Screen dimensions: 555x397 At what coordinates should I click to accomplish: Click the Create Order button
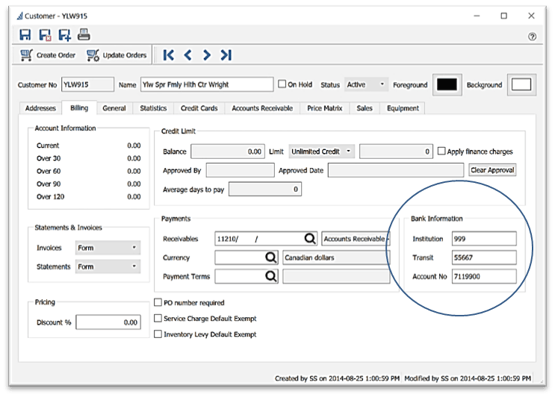click(48, 55)
